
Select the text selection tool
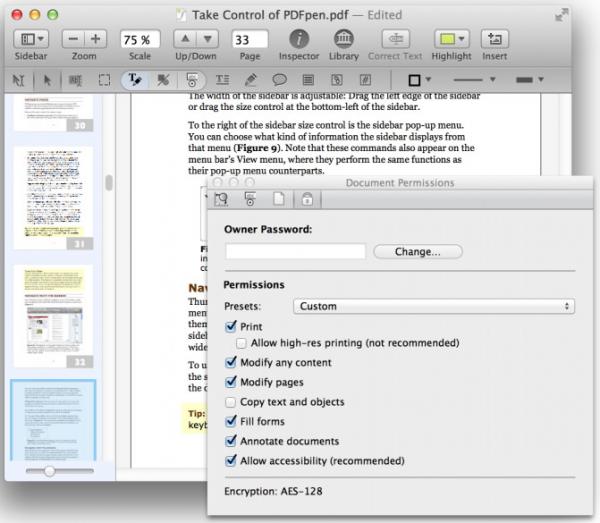tap(18, 80)
